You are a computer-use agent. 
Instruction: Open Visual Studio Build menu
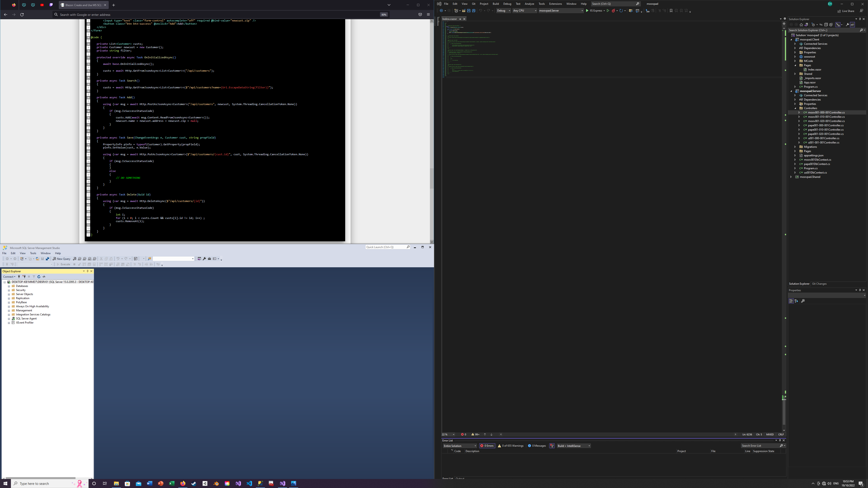pyautogui.click(x=496, y=4)
